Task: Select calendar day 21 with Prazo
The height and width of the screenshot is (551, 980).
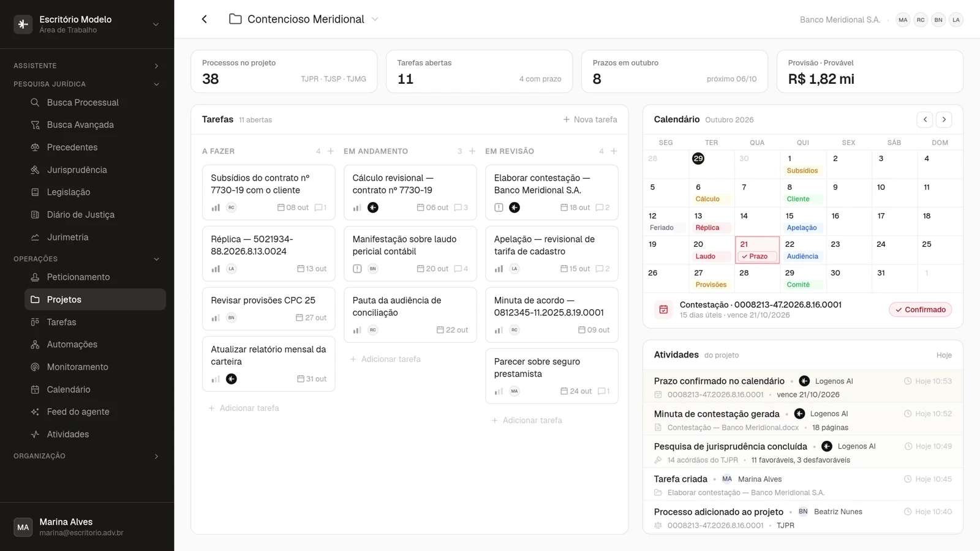Action: (x=757, y=250)
